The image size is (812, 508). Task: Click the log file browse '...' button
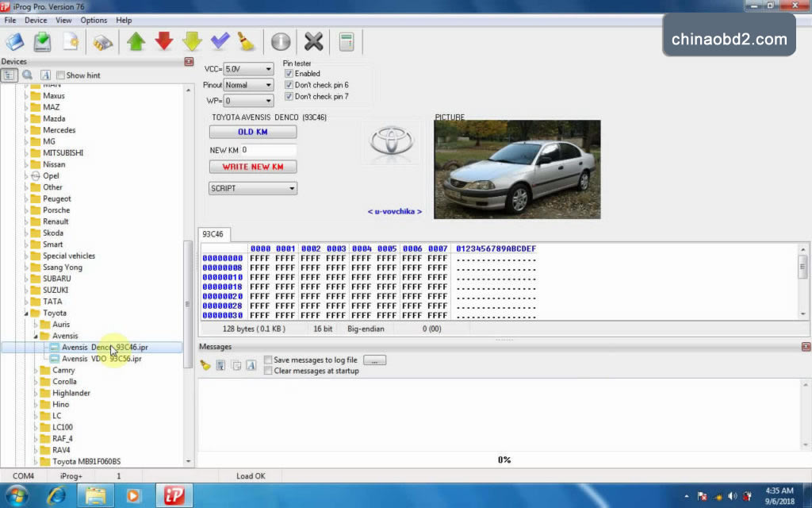pos(374,360)
